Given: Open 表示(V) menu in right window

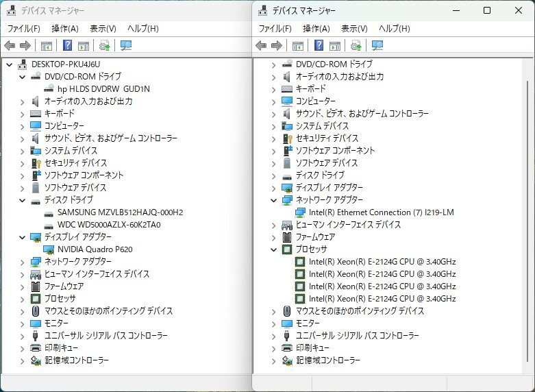Looking at the screenshot, I should [354, 29].
